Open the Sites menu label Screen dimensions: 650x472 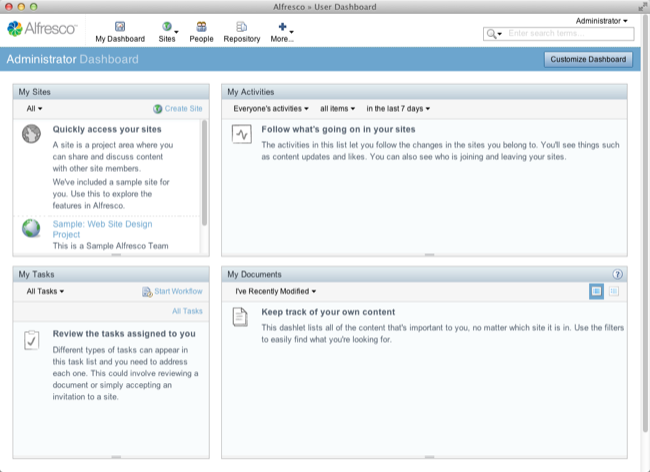tap(167, 39)
